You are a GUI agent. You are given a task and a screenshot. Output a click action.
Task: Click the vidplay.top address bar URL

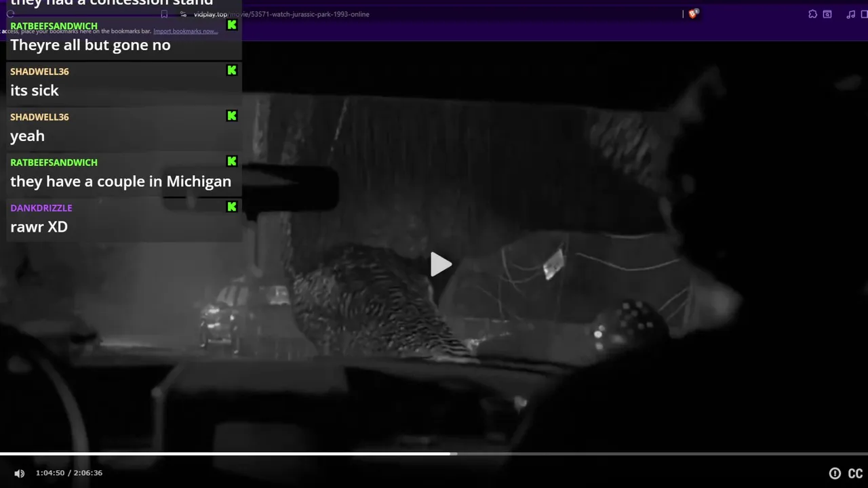click(281, 14)
